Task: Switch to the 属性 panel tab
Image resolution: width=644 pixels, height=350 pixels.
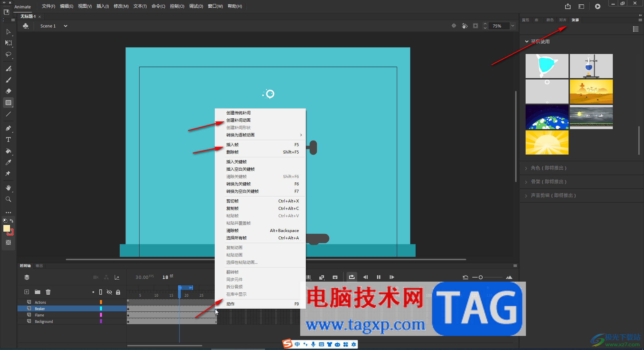Action: point(525,20)
